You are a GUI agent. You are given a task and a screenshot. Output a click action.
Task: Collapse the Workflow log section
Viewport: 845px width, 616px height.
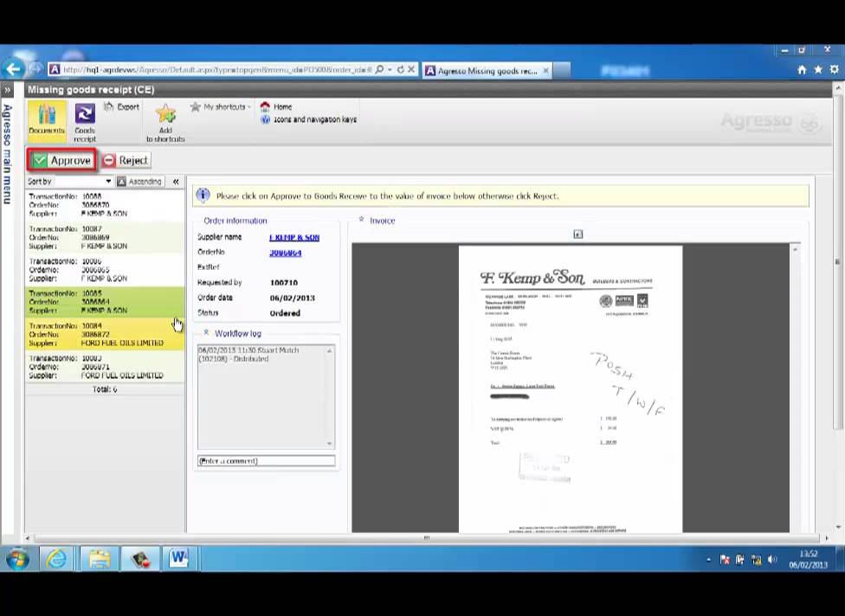click(206, 333)
